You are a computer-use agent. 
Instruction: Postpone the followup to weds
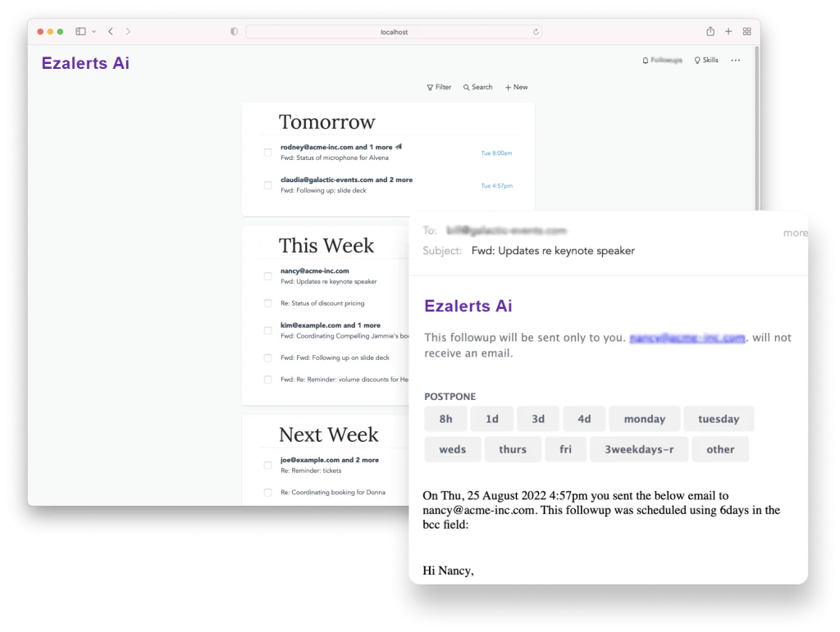453,449
